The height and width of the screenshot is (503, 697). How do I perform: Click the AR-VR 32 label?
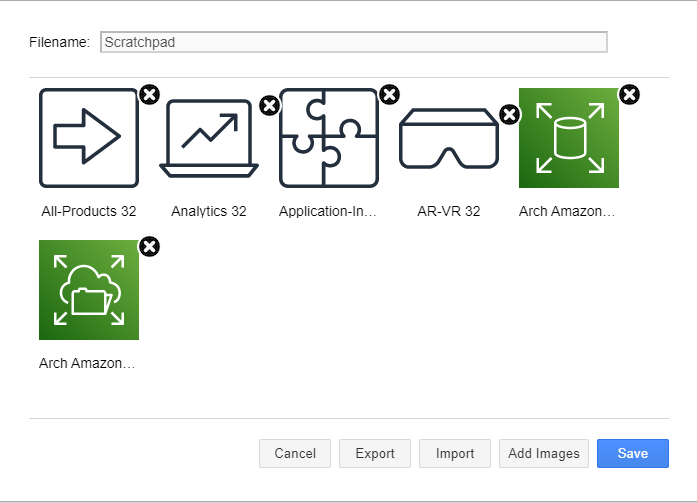448,212
